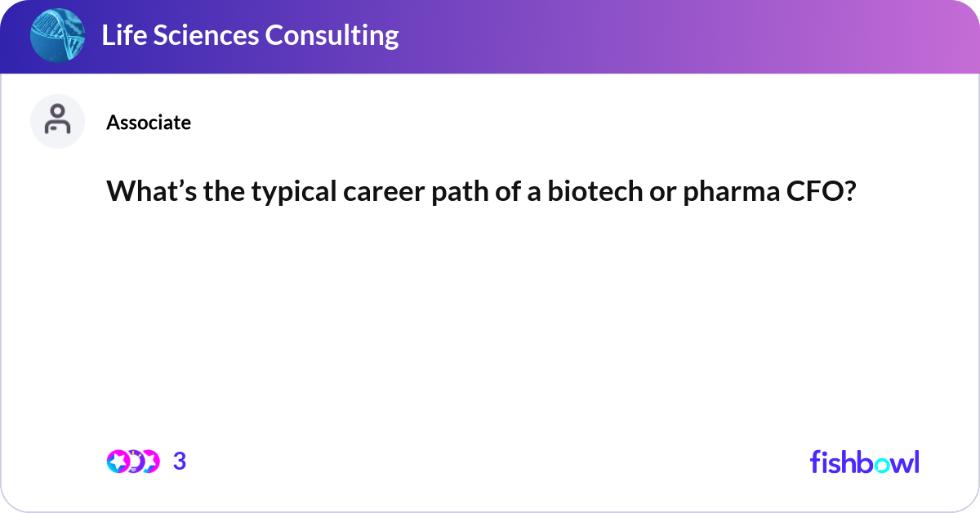Click the empty white post body area
Screen dimensions: 980x513
(490, 327)
